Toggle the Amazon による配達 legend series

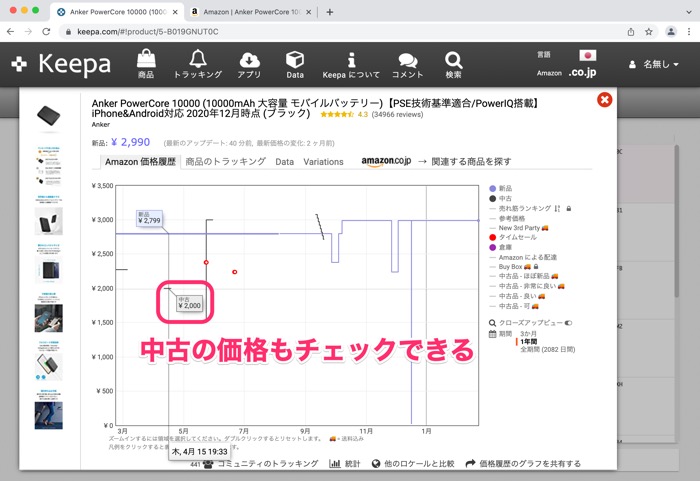(x=523, y=257)
